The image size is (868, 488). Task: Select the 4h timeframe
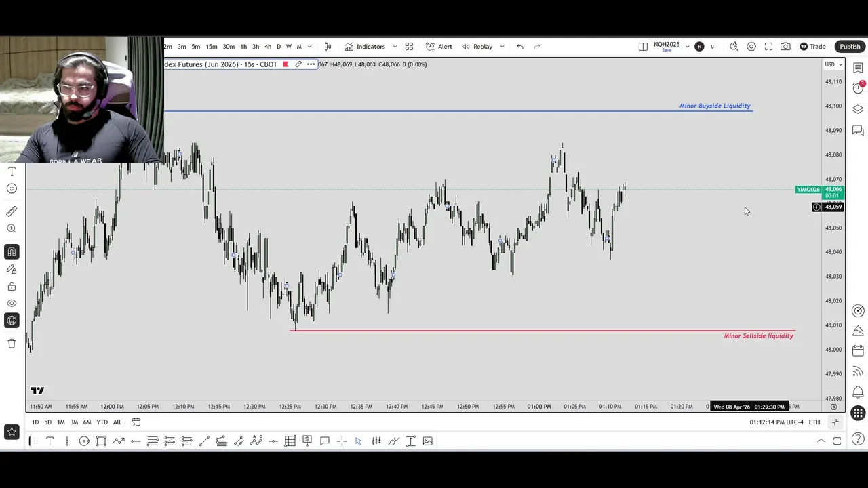pos(268,47)
